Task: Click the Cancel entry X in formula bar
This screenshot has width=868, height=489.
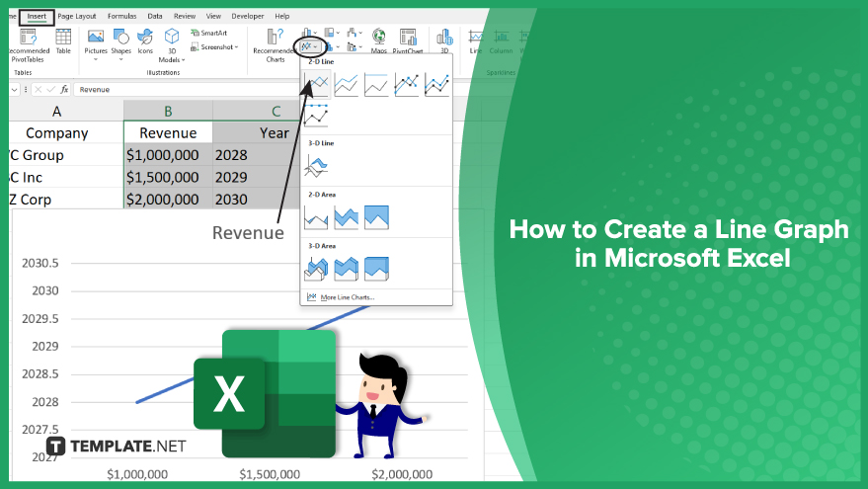Action: pos(39,89)
